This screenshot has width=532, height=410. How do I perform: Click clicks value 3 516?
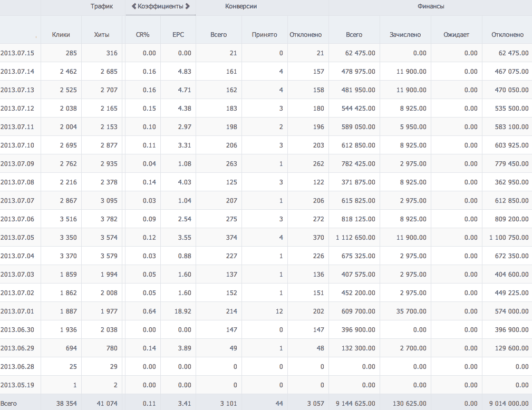point(69,219)
